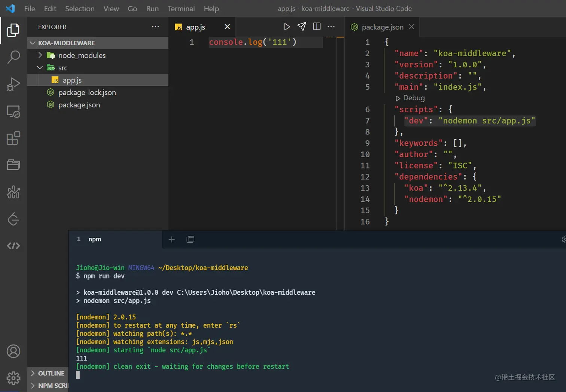Image resolution: width=566 pixels, height=392 pixels.
Task: Open Run and Debug view
Action: [x=13, y=84]
